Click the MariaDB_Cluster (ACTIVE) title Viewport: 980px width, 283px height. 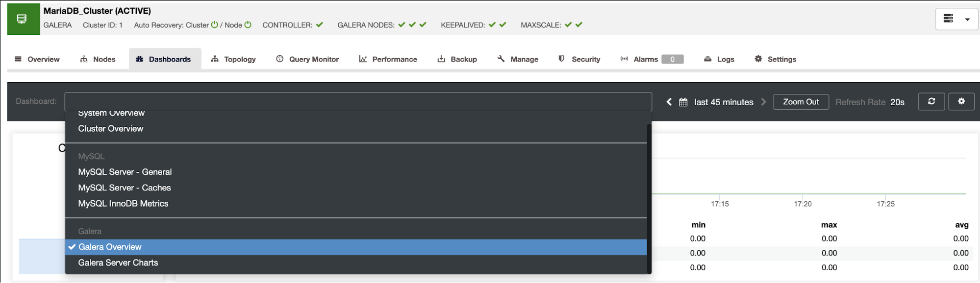(x=97, y=11)
